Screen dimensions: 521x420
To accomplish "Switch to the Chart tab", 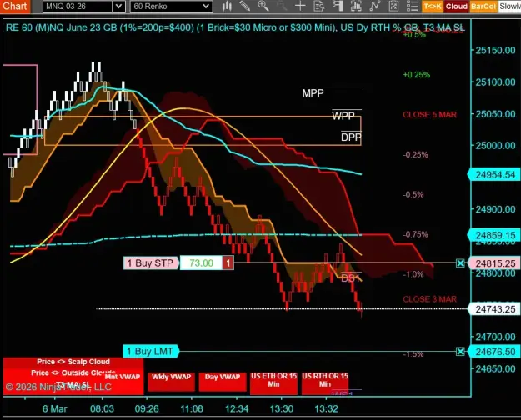I will point(15,7).
